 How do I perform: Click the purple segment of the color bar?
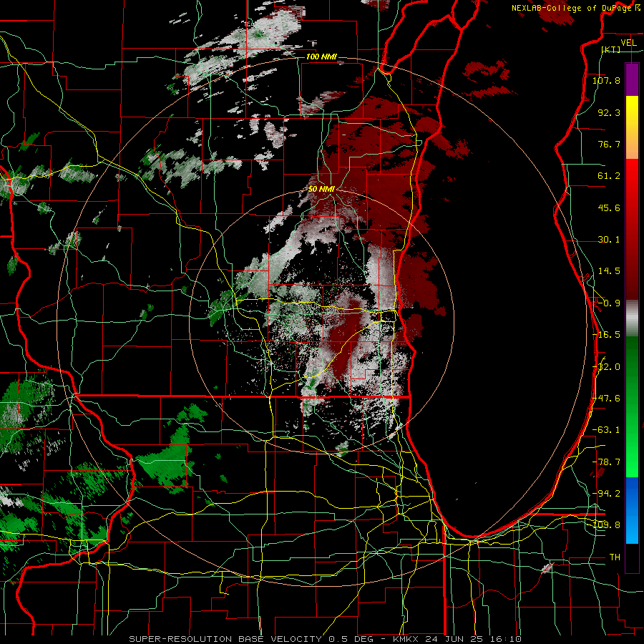click(632, 80)
